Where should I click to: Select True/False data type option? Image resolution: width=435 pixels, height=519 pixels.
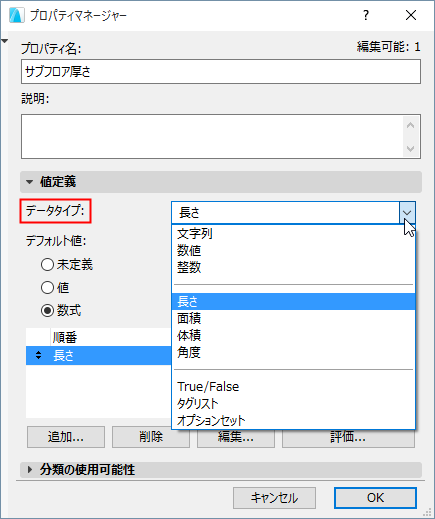[x=293, y=387]
